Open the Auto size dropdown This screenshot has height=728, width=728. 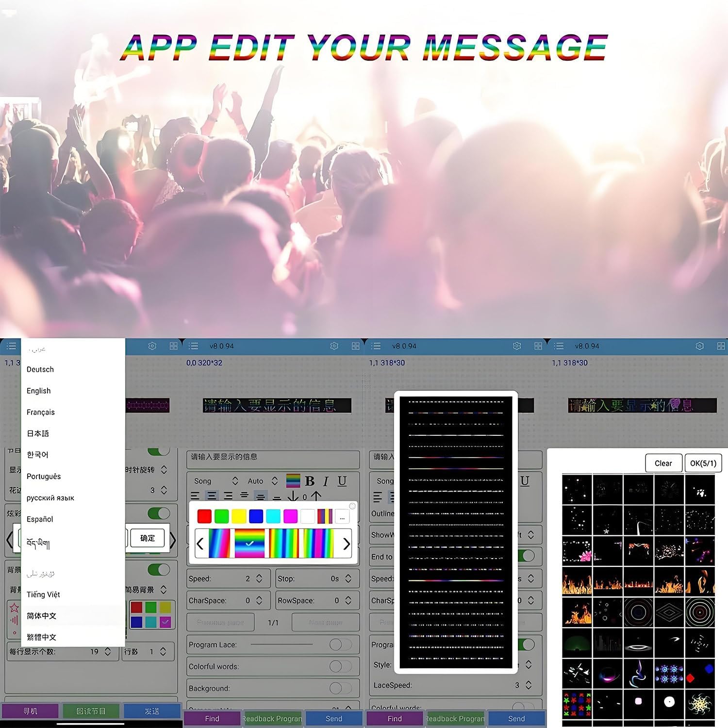coord(263,481)
